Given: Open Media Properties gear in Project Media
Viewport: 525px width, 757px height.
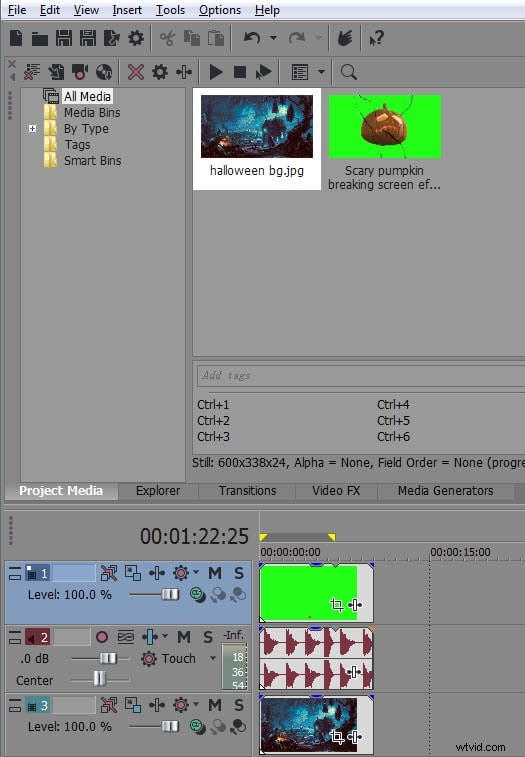Looking at the screenshot, I should point(160,72).
